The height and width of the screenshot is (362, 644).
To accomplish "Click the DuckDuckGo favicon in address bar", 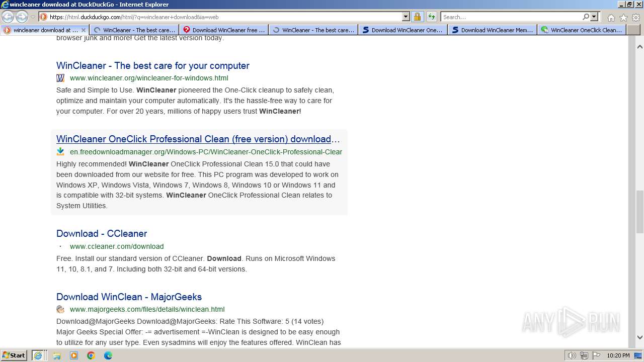I will point(44,17).
